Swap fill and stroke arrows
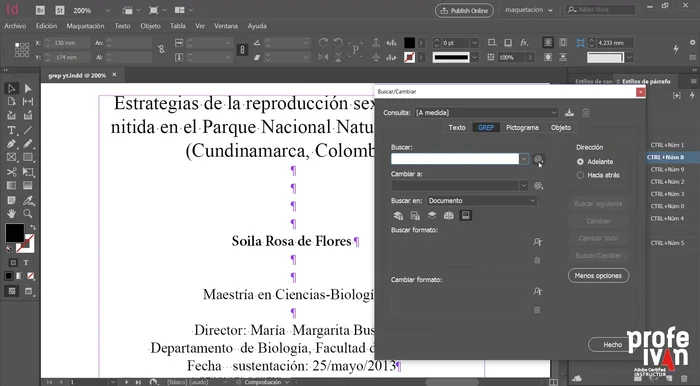The height and width of the screenshot is (386, 700). coord(32,228)
